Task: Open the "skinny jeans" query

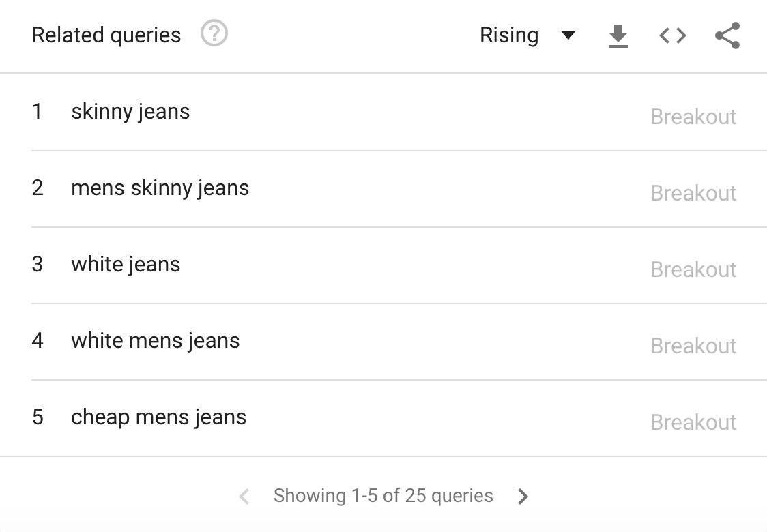Action: click(x=130, y=111)
